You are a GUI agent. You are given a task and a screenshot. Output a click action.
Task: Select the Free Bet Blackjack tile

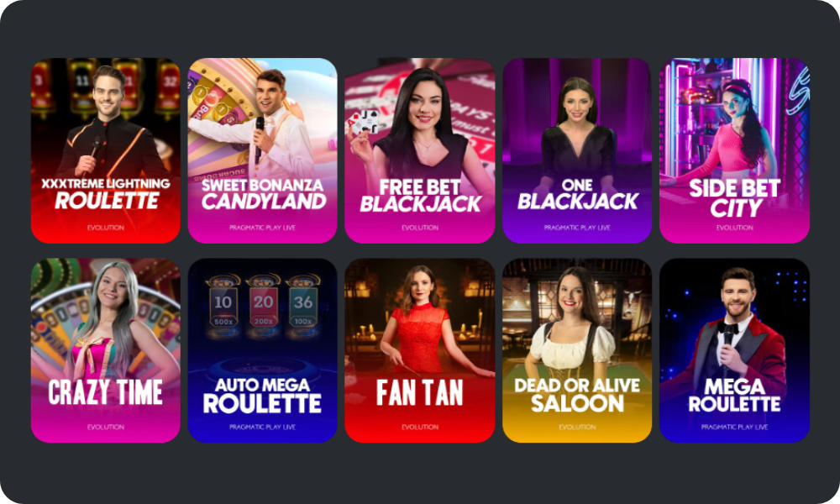coord(419,150)
